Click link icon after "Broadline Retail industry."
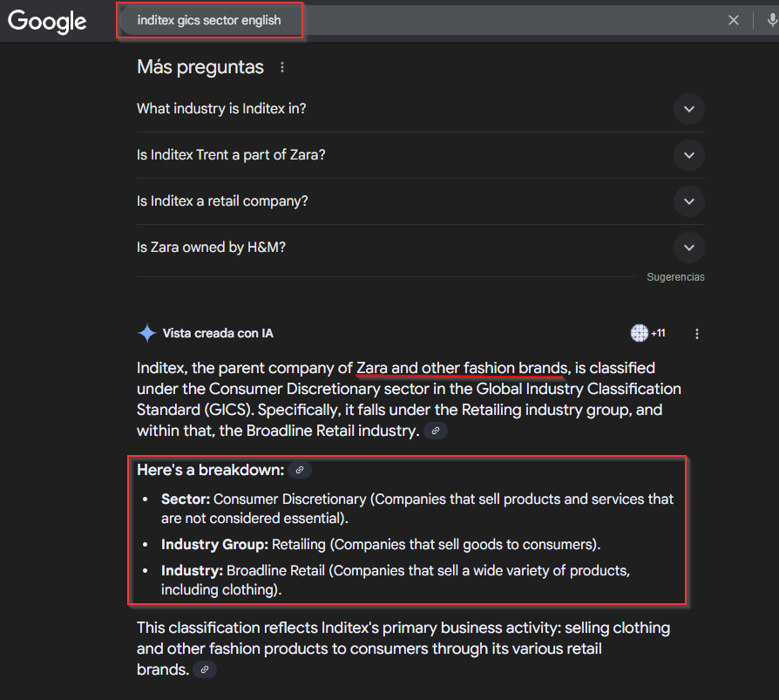Screen dimensions: 779x700 pos(436,431)
